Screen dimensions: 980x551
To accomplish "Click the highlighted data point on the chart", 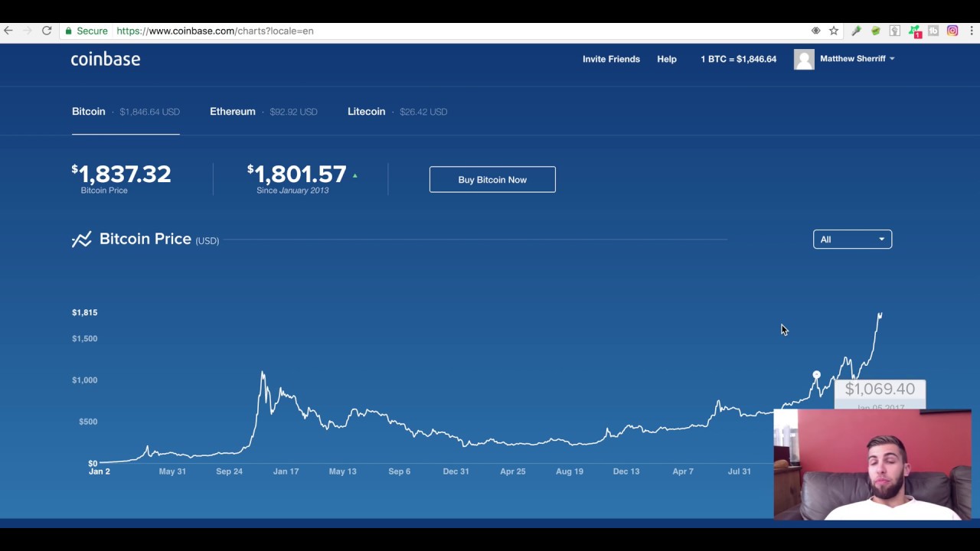I will coord(816,375).
